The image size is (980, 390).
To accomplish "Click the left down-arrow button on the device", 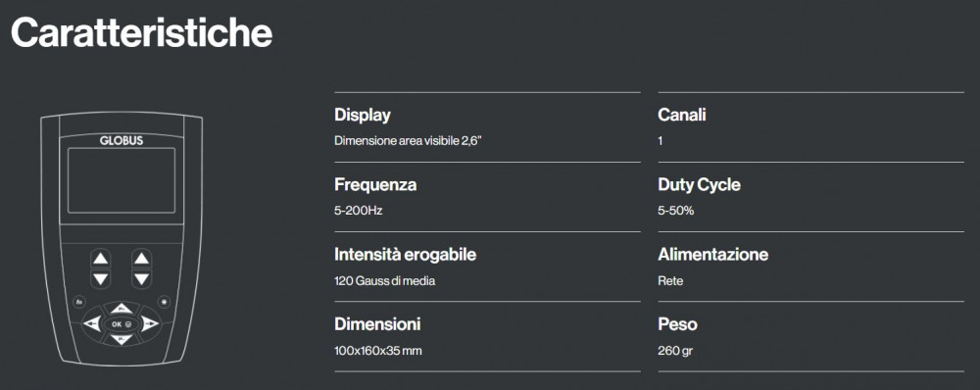I will click(x=101, y=278).
